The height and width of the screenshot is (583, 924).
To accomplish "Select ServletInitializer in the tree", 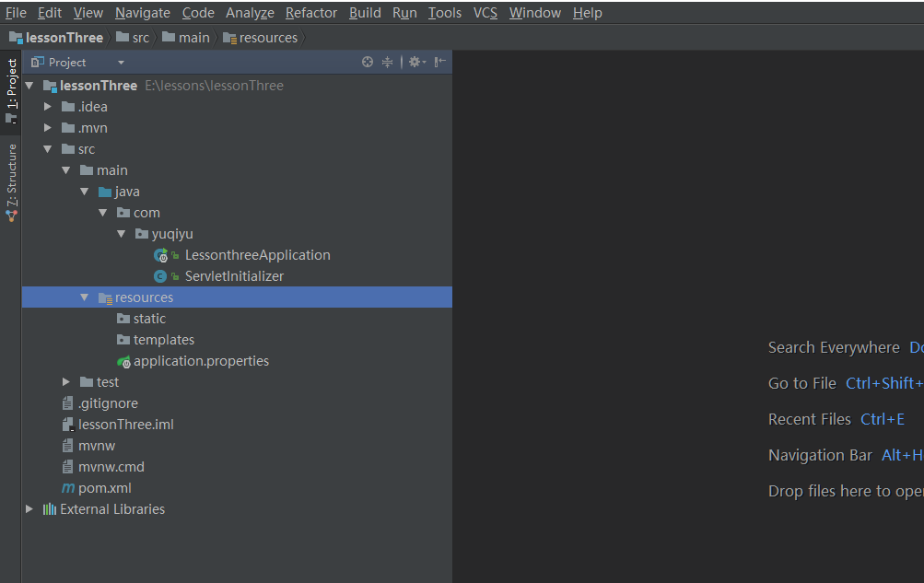I will [234, 276].
